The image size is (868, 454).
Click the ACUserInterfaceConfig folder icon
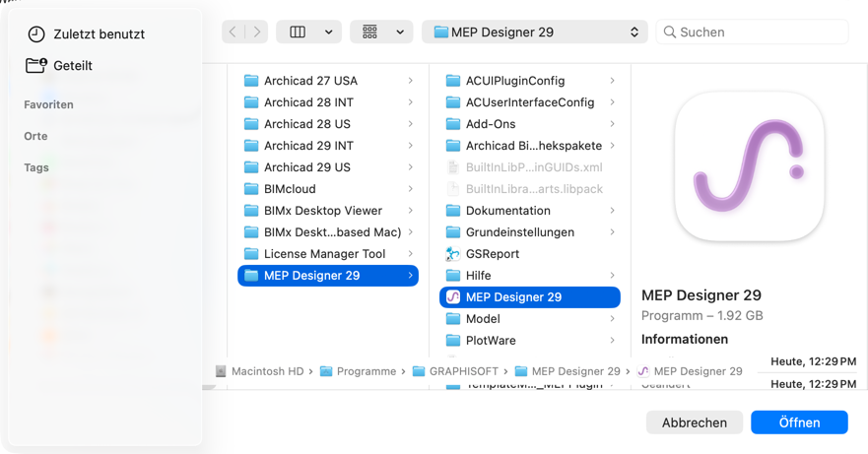453,102
